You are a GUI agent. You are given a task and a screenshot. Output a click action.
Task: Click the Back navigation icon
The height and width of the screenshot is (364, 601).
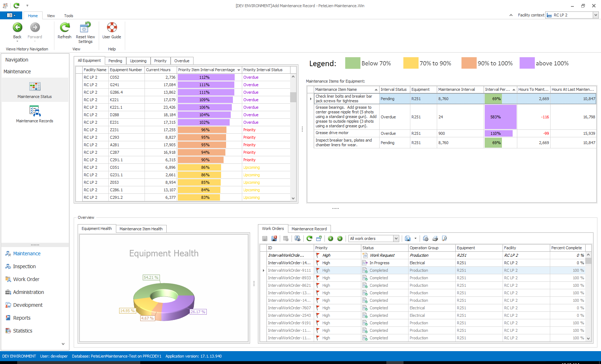pos(17,27)
